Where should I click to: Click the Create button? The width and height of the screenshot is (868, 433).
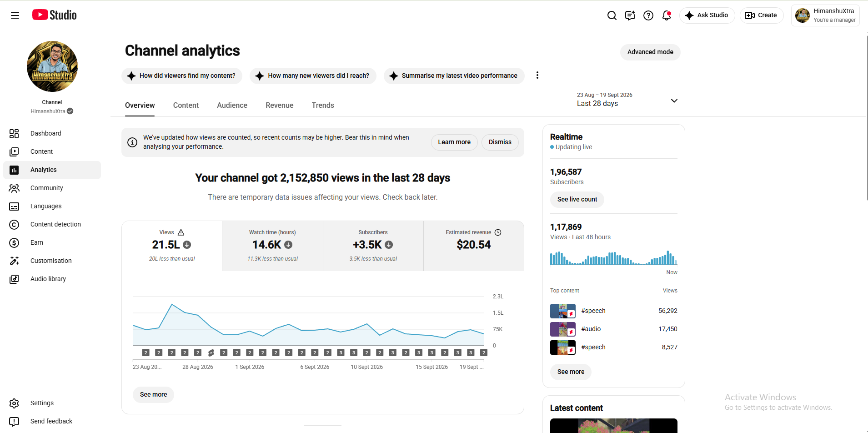762,15
